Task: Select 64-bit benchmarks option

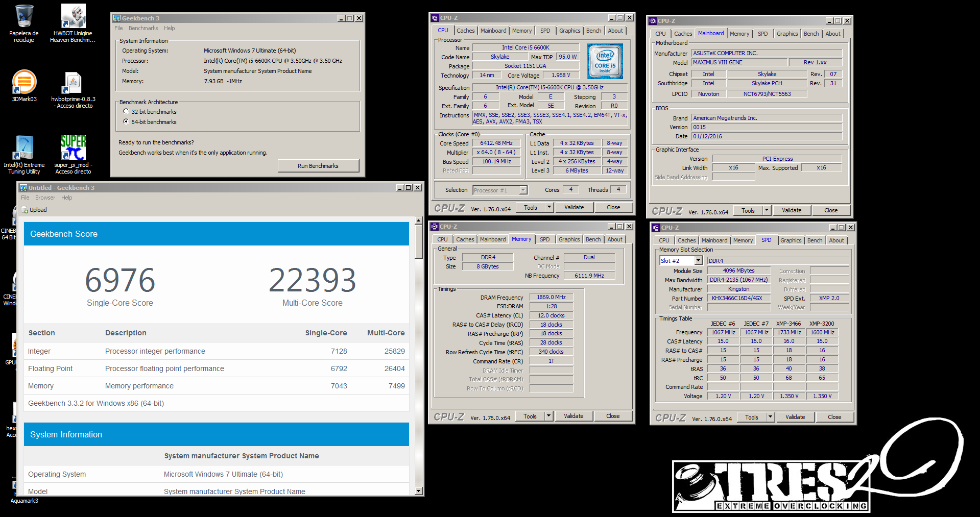Action: pyautogui.click(x=126, y=121)
